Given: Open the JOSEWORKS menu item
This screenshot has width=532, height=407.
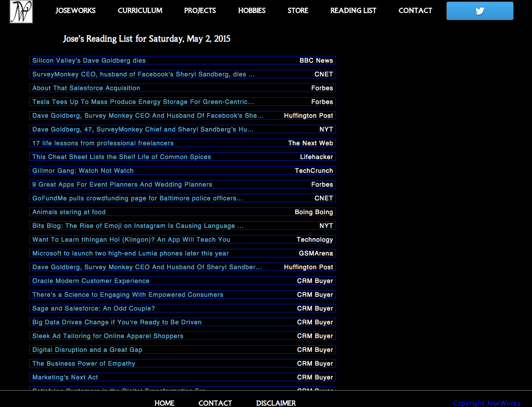Looking at the screenshot, I should [76, 11].
